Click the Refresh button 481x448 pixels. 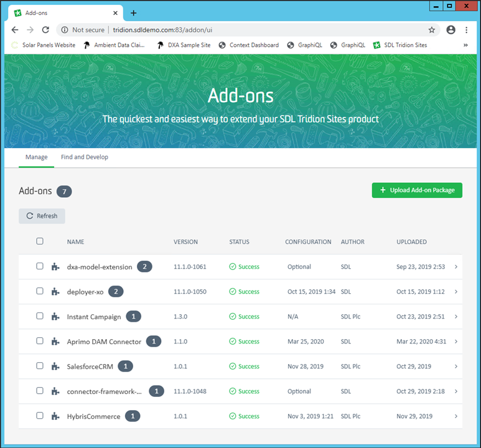(x=42, y=216)
